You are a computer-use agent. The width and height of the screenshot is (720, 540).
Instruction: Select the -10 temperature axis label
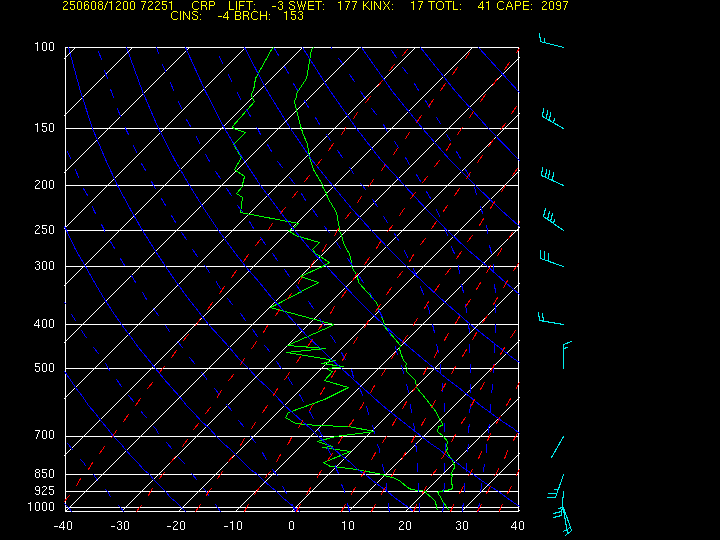(233, 526)
